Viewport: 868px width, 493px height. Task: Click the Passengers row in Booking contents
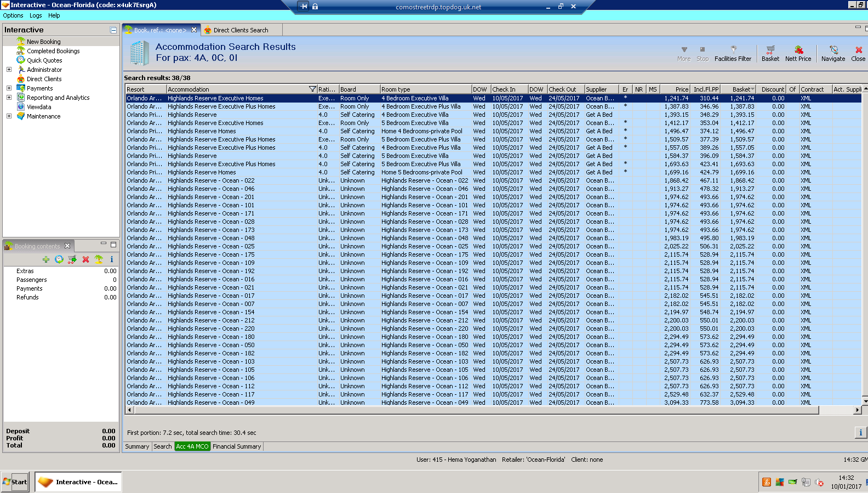click(x=61, y=280)
